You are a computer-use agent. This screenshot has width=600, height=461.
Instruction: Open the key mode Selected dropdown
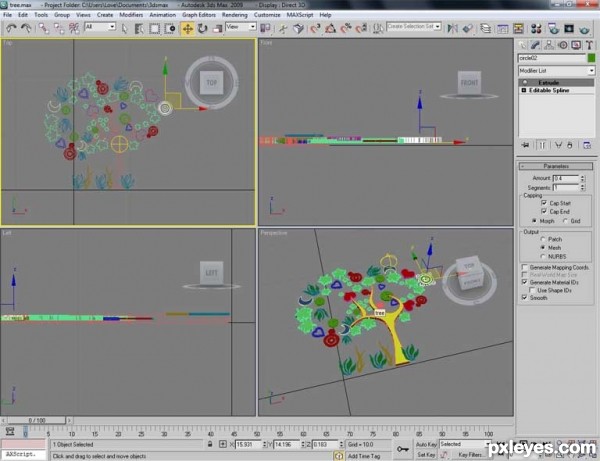point(465,444)
